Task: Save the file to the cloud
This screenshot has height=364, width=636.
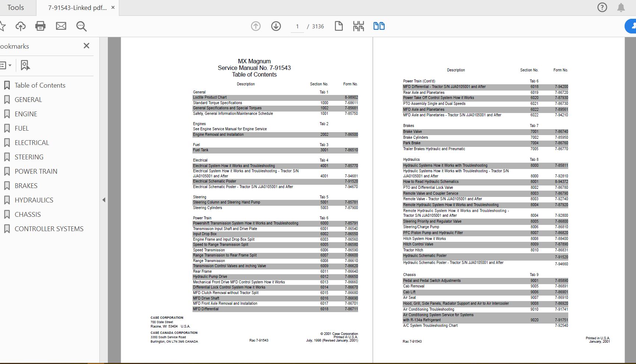Action: tap(21, 26)
